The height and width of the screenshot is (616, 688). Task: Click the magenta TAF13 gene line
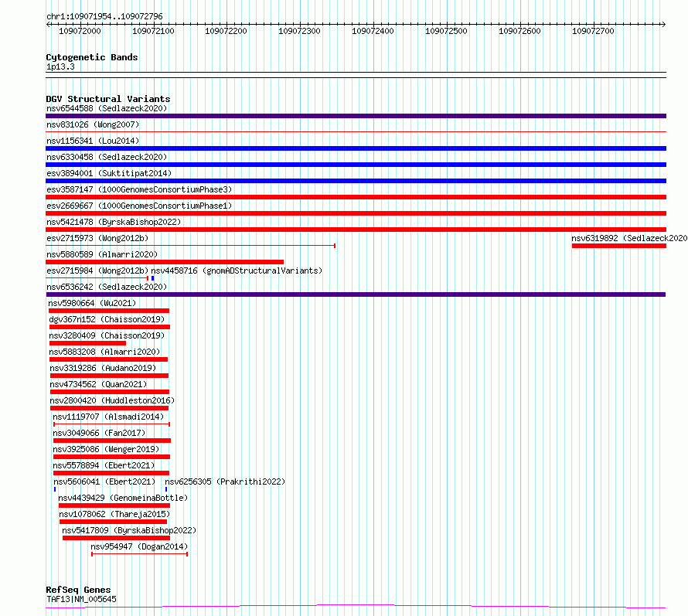pyautogui.click(x=356, y=607)
